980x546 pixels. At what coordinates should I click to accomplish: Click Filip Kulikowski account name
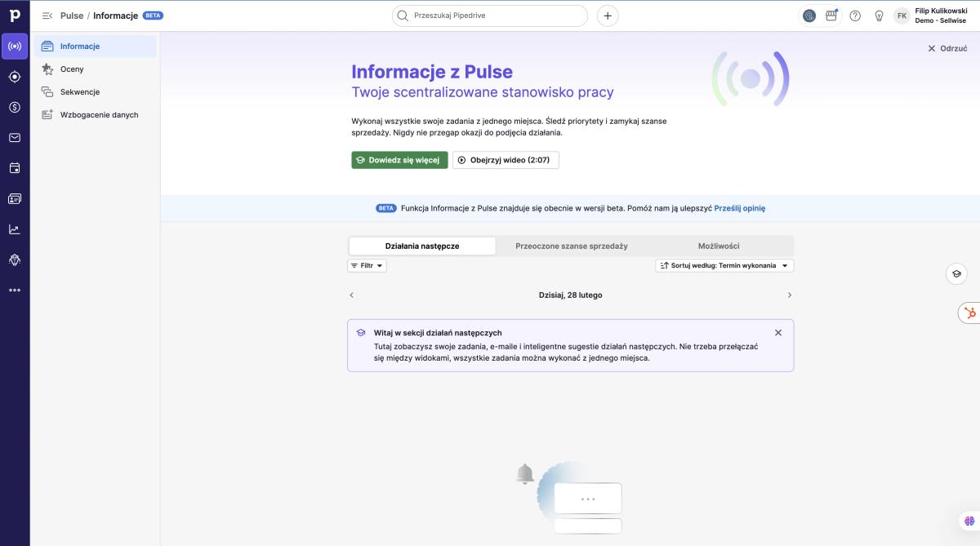(941, 11)
